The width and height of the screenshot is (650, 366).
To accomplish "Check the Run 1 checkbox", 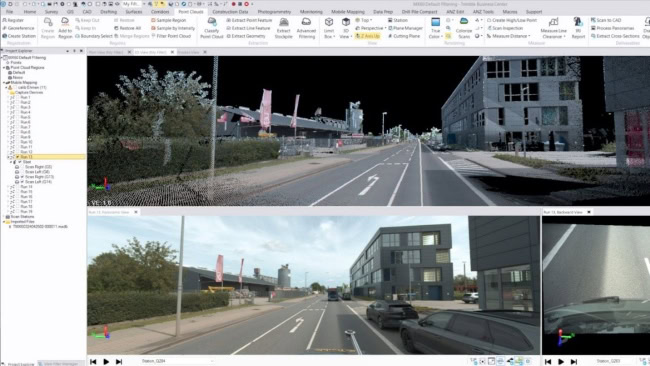I will click(17, 97).
